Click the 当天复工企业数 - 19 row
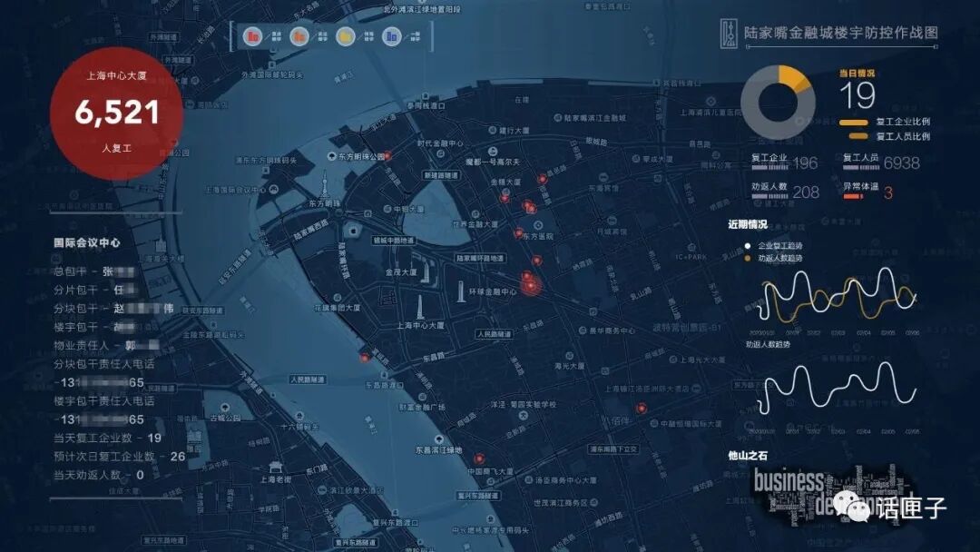The height and width of the screenshot is (552, 980). pos(107,438)
